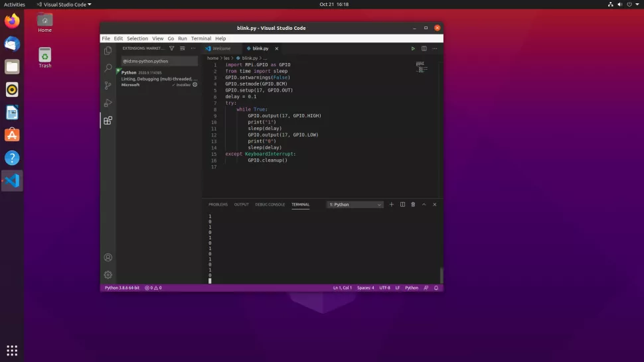Open the Source Control view
The image size is (644, 362).
coord(108,86)
